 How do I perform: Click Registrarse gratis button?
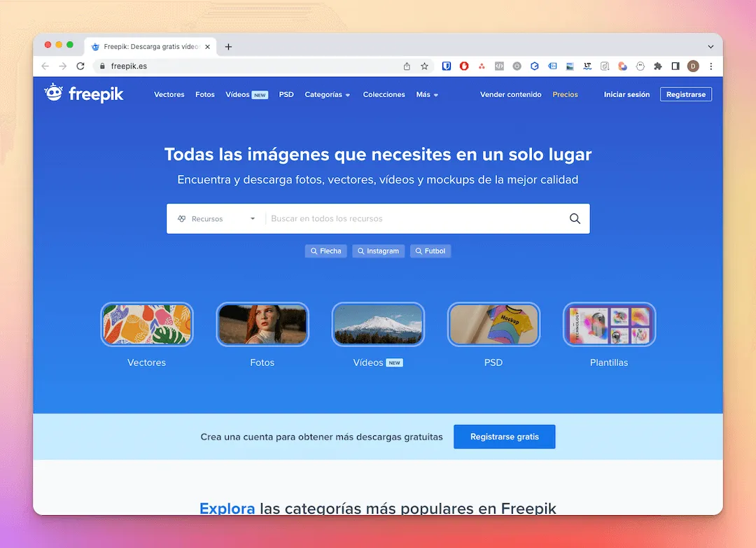504,437
